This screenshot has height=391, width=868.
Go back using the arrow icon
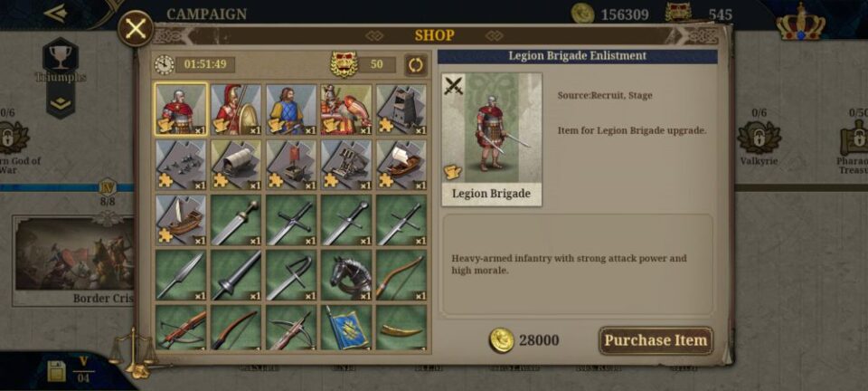[55, 14]
